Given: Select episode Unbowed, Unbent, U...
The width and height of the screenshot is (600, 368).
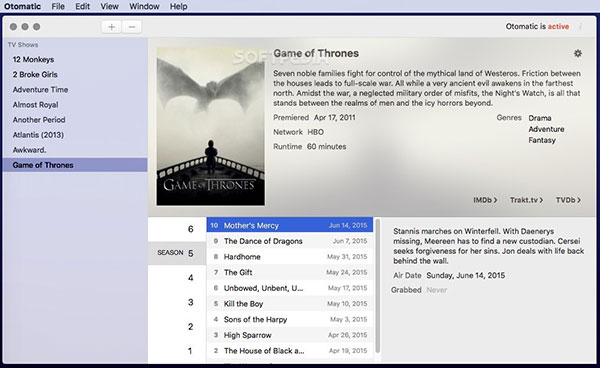Looking at the screenshot, I should click(x=290, y=288).
